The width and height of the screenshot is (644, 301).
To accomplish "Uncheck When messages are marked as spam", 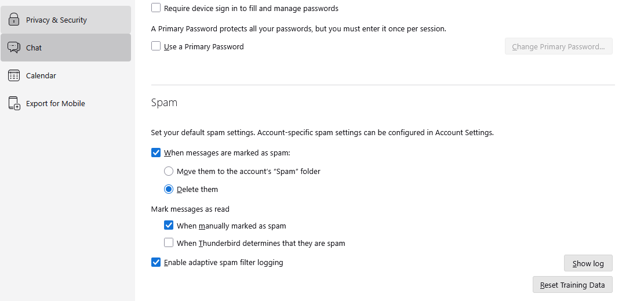I will [x=156, y=153].
